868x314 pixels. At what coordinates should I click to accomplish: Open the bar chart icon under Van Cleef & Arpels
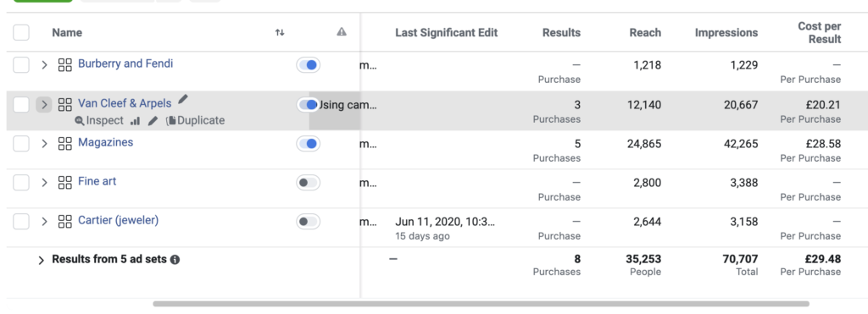tap(135, 120)
